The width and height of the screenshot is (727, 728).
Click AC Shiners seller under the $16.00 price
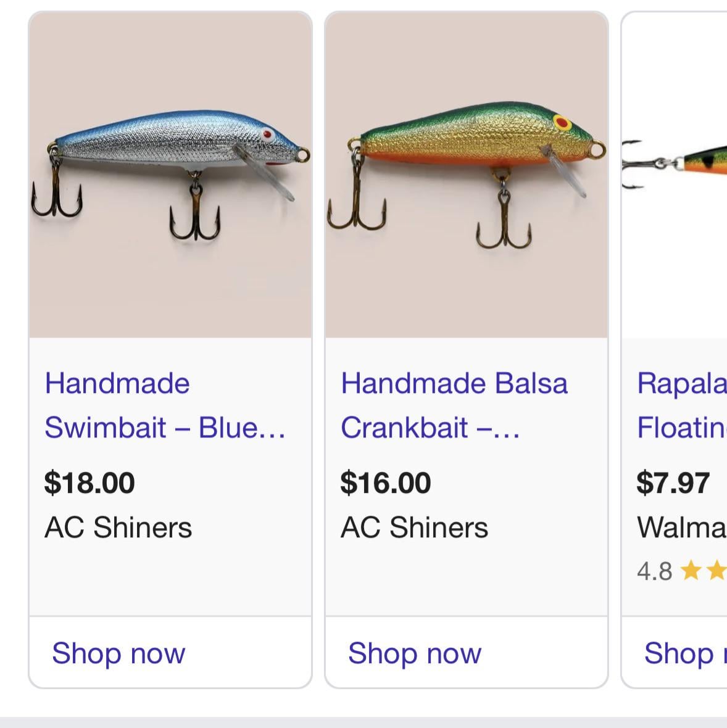click(415, 527)
